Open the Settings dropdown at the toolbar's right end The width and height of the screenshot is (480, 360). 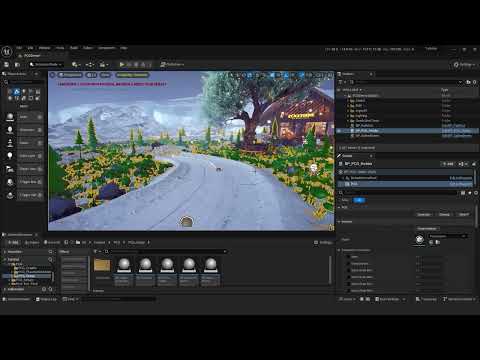464,65
